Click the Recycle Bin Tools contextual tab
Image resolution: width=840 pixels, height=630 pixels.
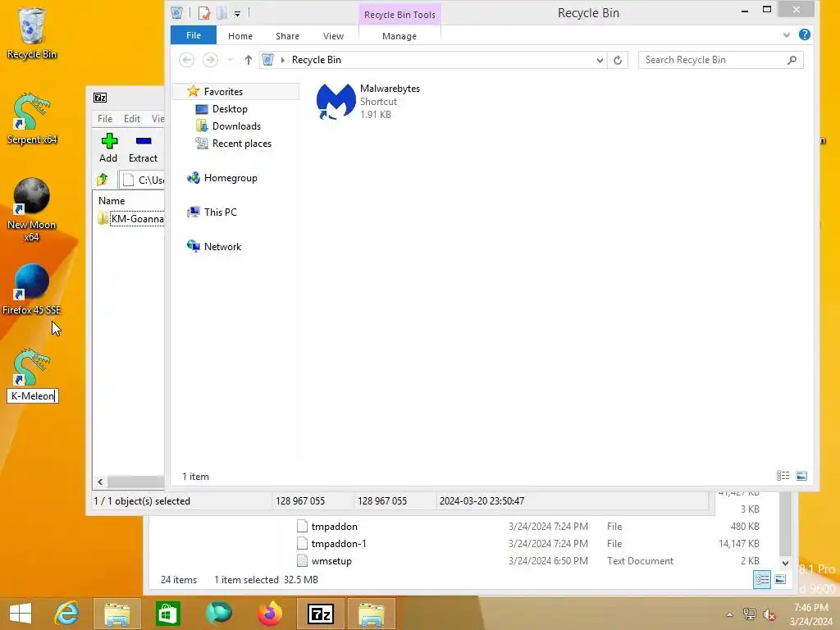(x=399, y=15)
